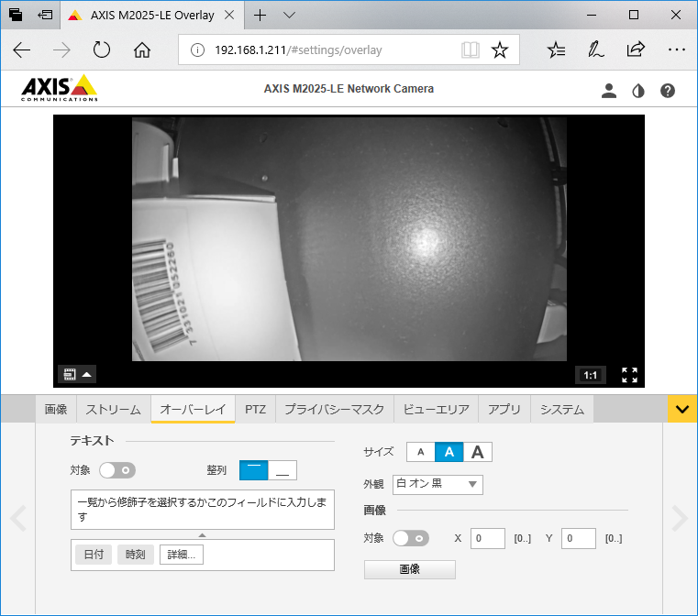
Task: Collapse modifier list small triangle
Action: [x=202, y=535]
